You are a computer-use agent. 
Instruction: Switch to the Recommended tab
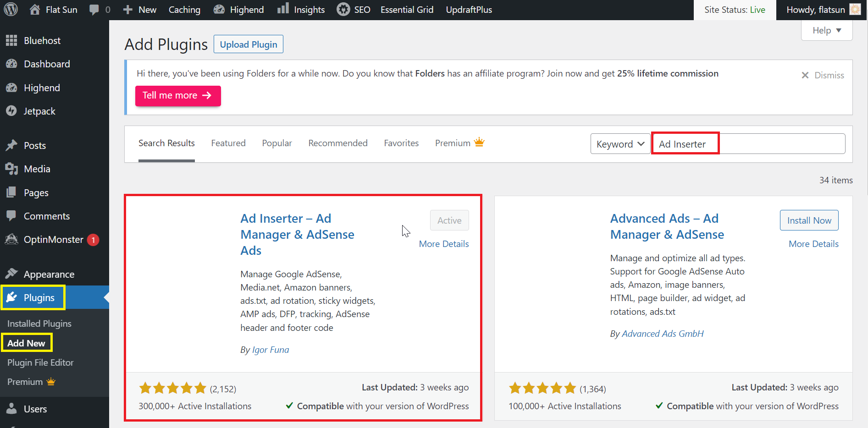click(x=338, y=143)
